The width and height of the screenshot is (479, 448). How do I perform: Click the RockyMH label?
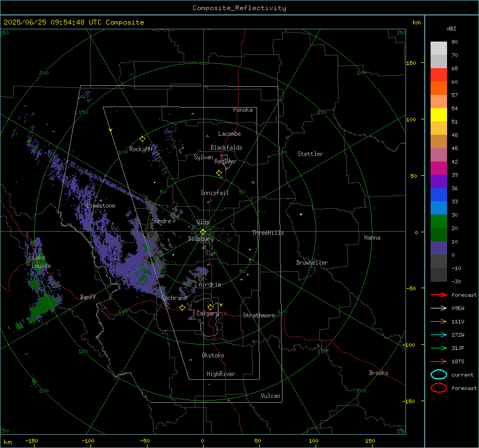click(x=141, y=149)
